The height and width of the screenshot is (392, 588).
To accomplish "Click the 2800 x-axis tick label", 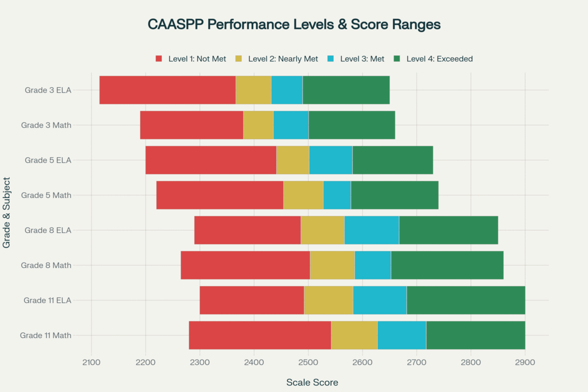I will (x=471, y=363).
